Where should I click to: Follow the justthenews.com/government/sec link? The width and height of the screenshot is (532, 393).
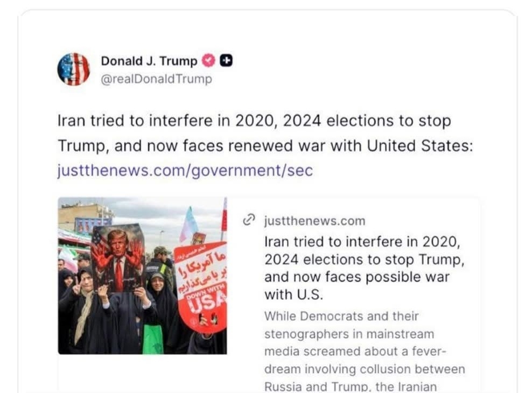coord(185,171)
